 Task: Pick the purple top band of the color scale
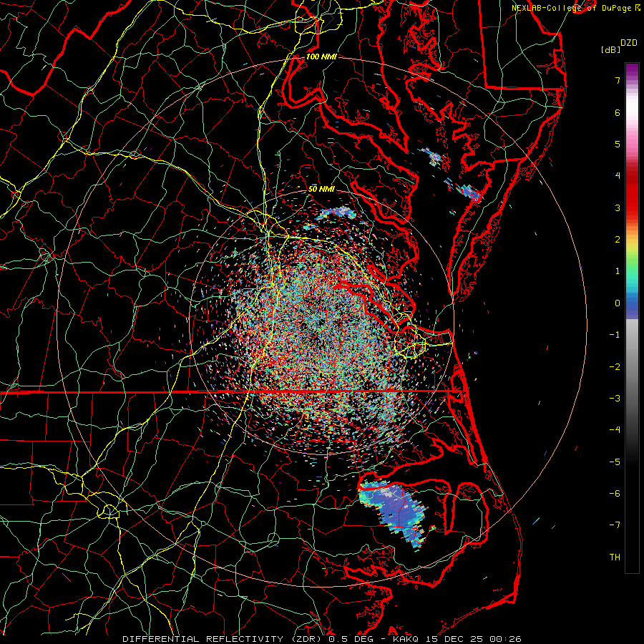tap(632, 70)
